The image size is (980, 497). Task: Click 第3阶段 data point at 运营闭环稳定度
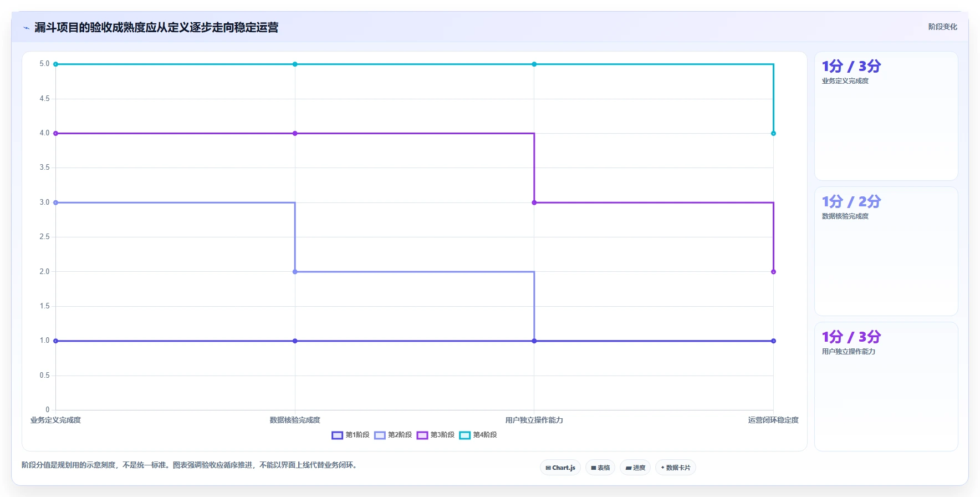coord(773,272)
